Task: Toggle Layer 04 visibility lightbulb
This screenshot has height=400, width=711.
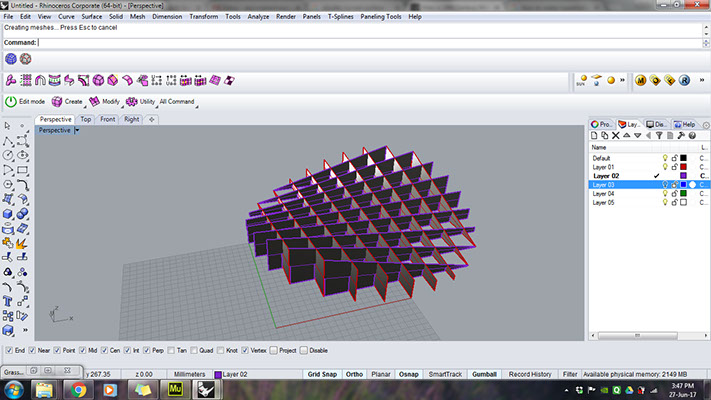Action: pyautogui.click(x=665, y=194)
